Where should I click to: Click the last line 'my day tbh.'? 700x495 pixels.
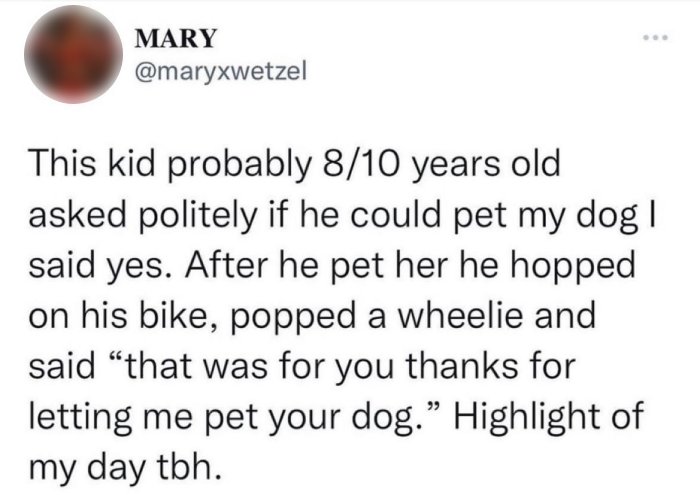point(125,467)
